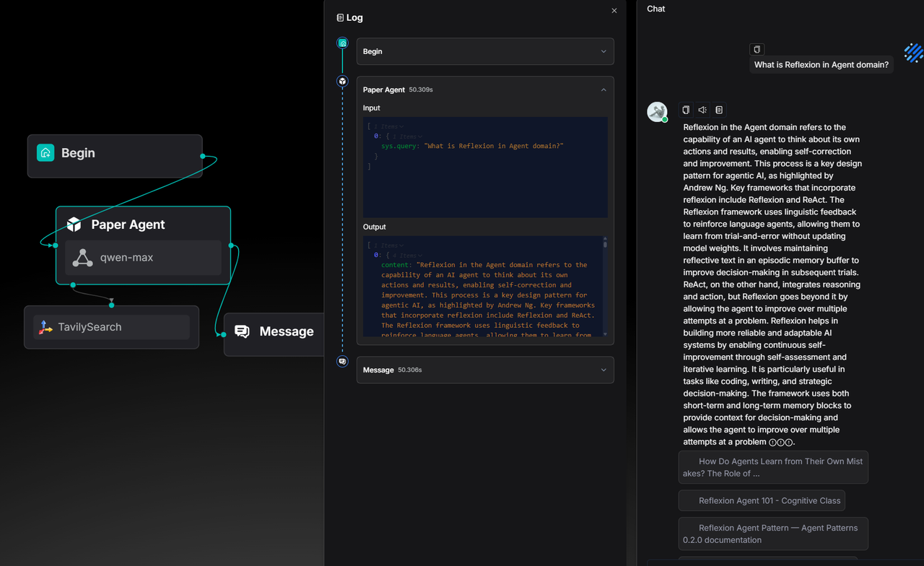Open the answer's log document icon
Image resolution: width=924 pixels, height=566 pixels.
click(719, 110)
